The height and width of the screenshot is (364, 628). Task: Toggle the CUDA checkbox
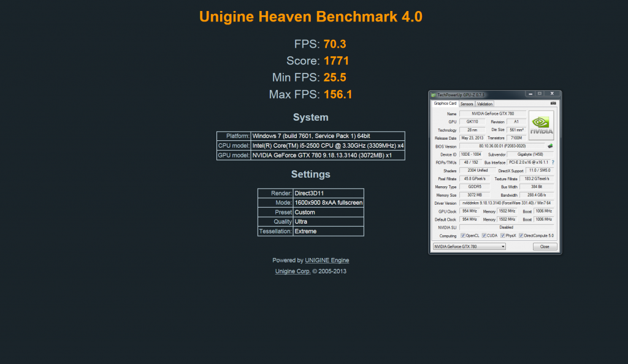click(484, 235)
